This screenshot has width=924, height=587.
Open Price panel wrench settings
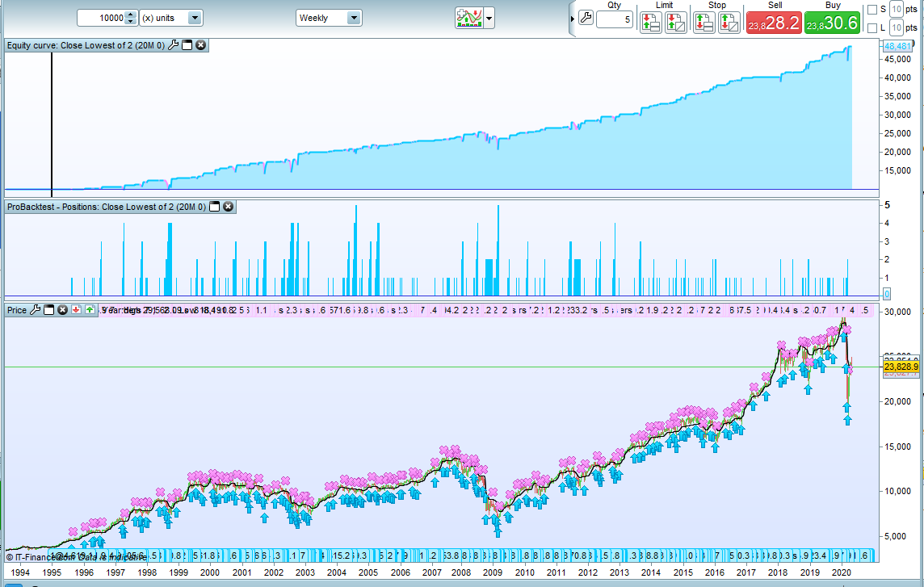pyautogui.click(x=36, y=310)
